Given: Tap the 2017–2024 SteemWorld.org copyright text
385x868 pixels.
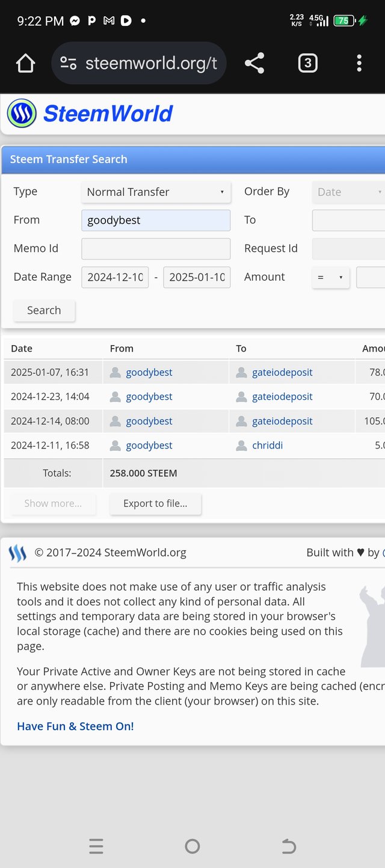Looking at the screenshot, I should point(110,552).
